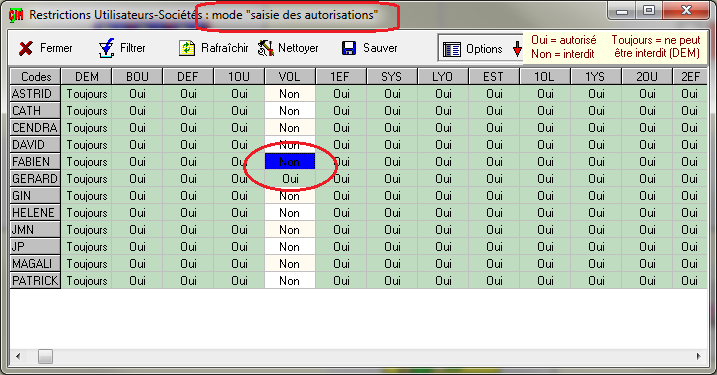Minimize the Restrictions Utilisateurs-Sociétés window
717x375 pixels.
[622, 11]
